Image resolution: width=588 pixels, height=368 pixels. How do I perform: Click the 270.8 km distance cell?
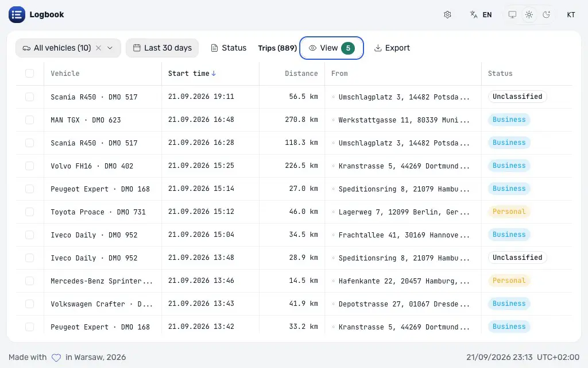301,120
